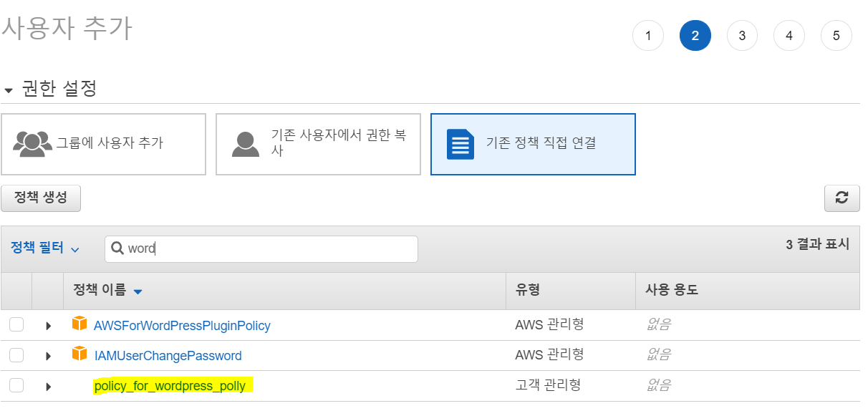
Task: Expand the policy_for_wordpress_polly row arrow
Action: (48, 386)
